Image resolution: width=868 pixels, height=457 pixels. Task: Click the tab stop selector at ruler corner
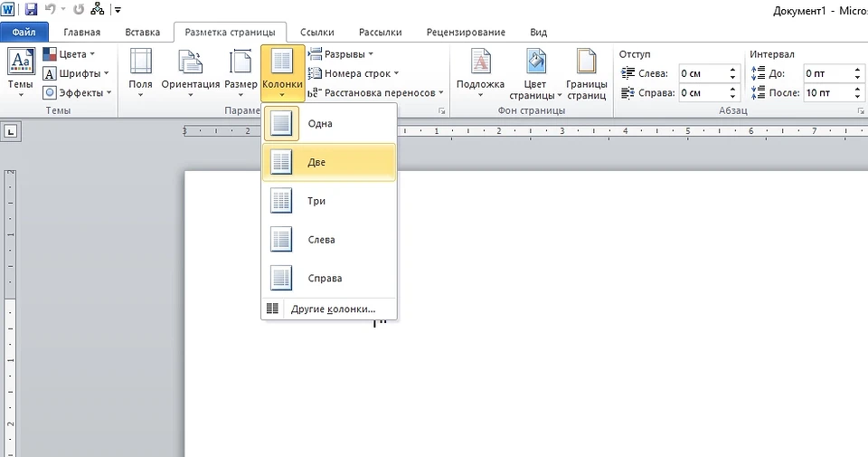tap(11, 132)
